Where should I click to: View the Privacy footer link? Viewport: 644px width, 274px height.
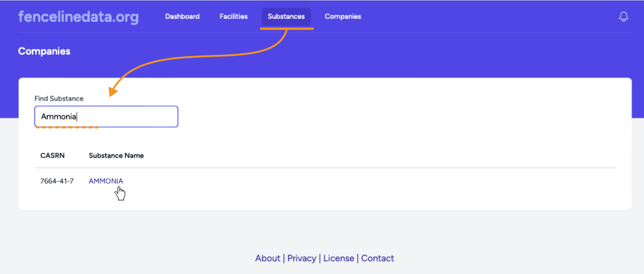coord(302,258)
